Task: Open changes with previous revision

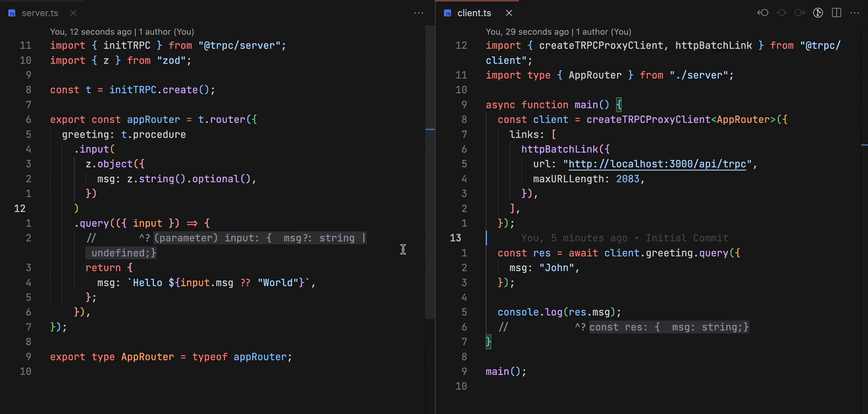Action: pos(763,13)
